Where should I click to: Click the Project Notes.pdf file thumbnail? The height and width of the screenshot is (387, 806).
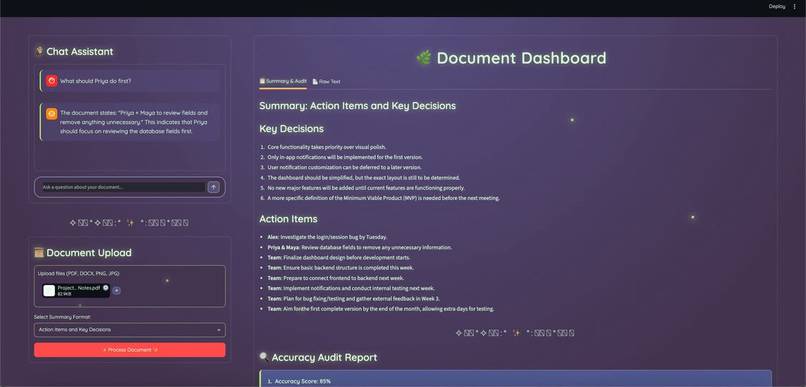coord(49,290)
